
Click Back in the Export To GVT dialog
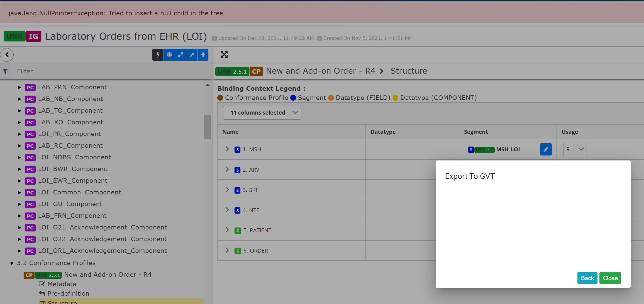coord(587,278)
